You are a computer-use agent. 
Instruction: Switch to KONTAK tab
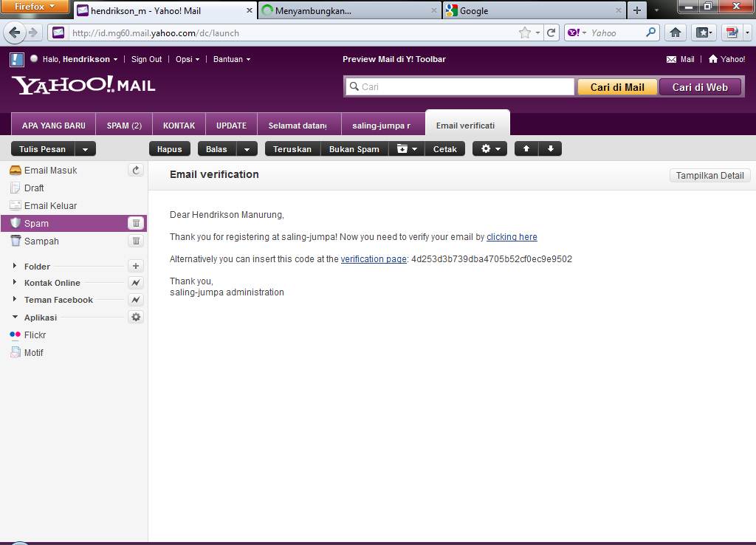(179, 126)
